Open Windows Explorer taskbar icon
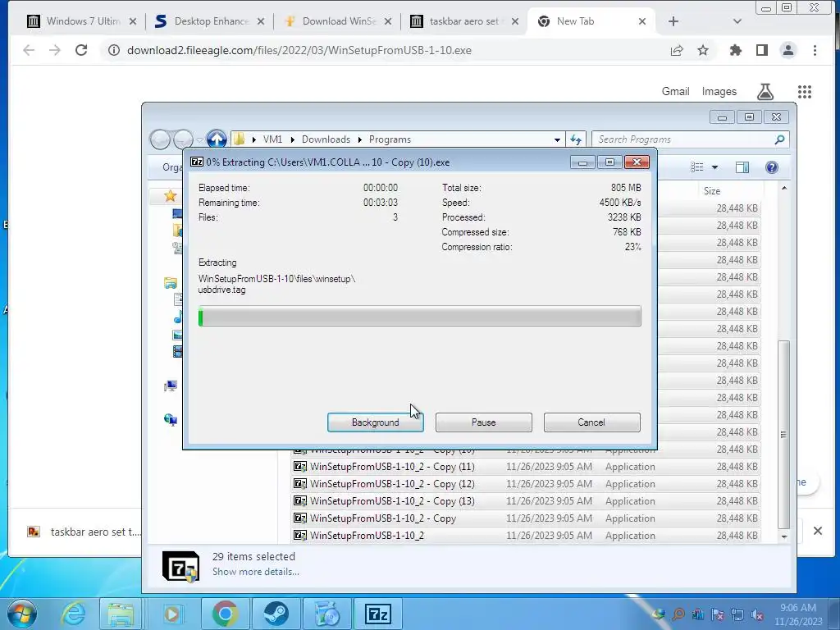840x630 pixels. [x=121, y=614]
